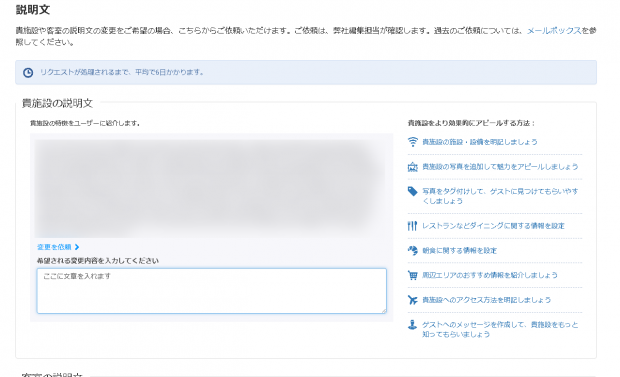Open 写真をタグ付けして link

(500, 196)
